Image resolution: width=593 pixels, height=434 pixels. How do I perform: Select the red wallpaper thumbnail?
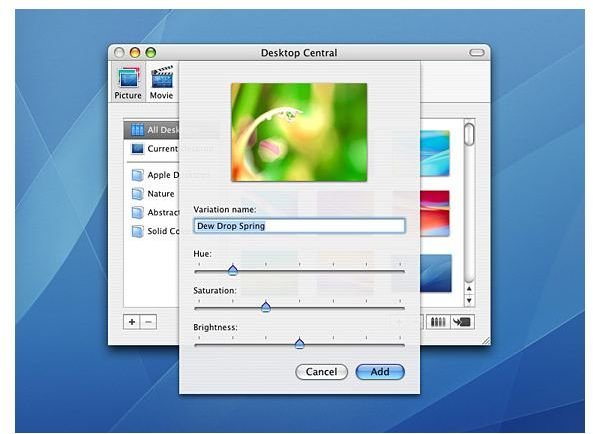pyautogui.click(x=435, y=214)
